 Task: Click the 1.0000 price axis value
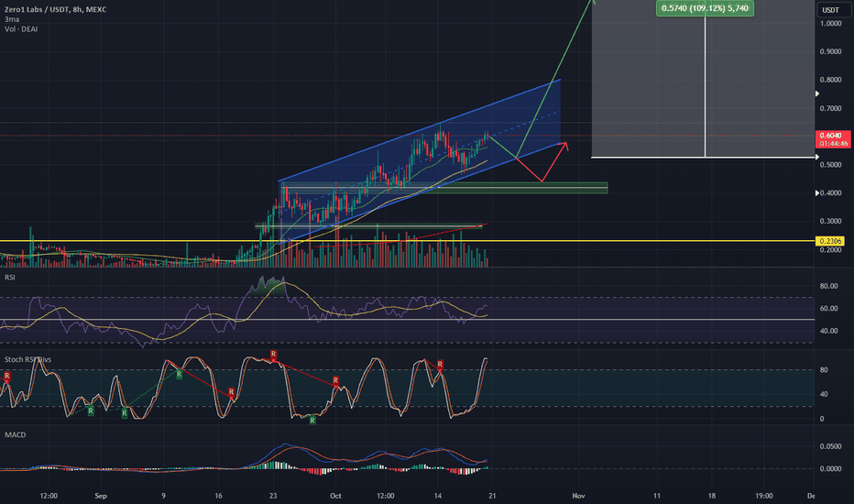(830, 24)
